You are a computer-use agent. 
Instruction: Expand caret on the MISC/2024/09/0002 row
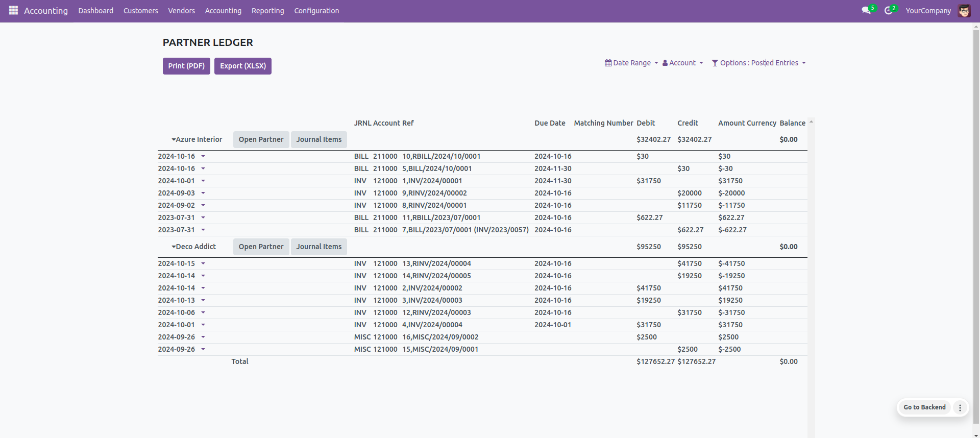click(203, 337)
